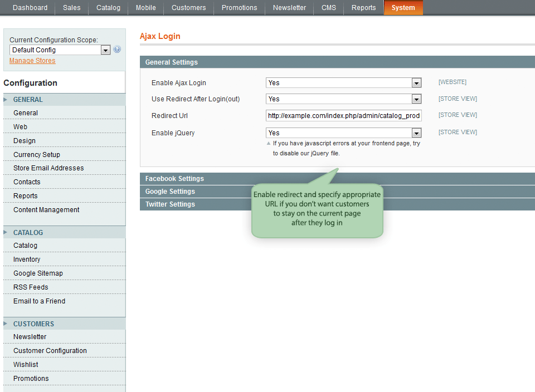Click the Redirect Url input field
Screen dimensions: 535x392
coord(343,116)
